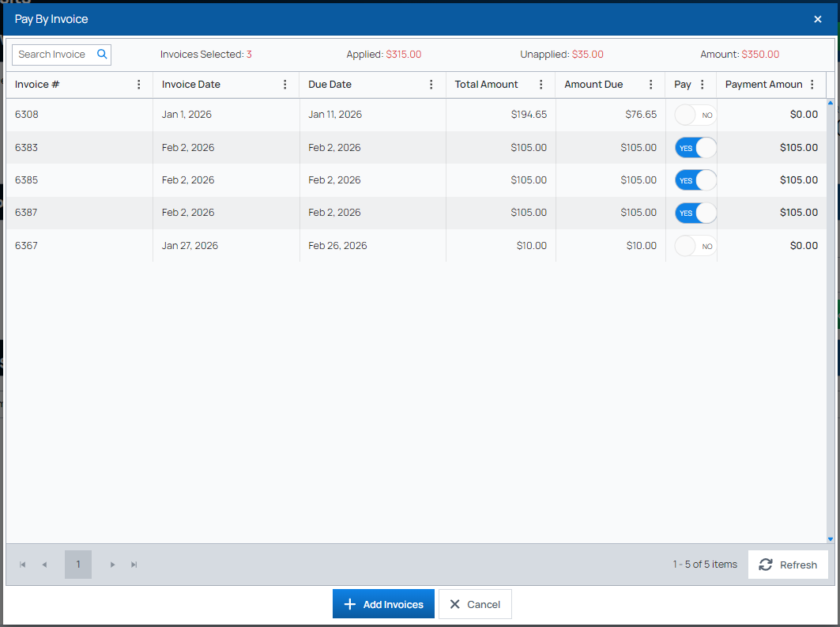The image size is (840, 627).
Task: Enable Pay toggle for invoice 6308
Action: pos(695,115)
